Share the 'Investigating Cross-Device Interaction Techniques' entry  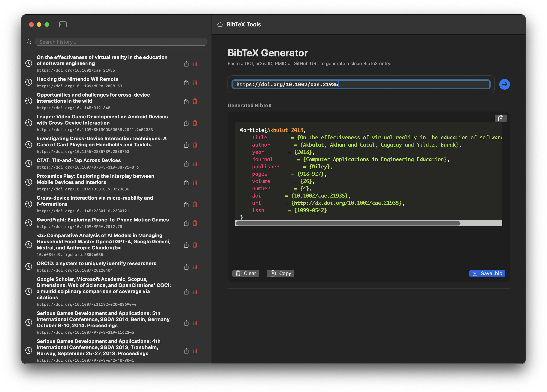186,145
